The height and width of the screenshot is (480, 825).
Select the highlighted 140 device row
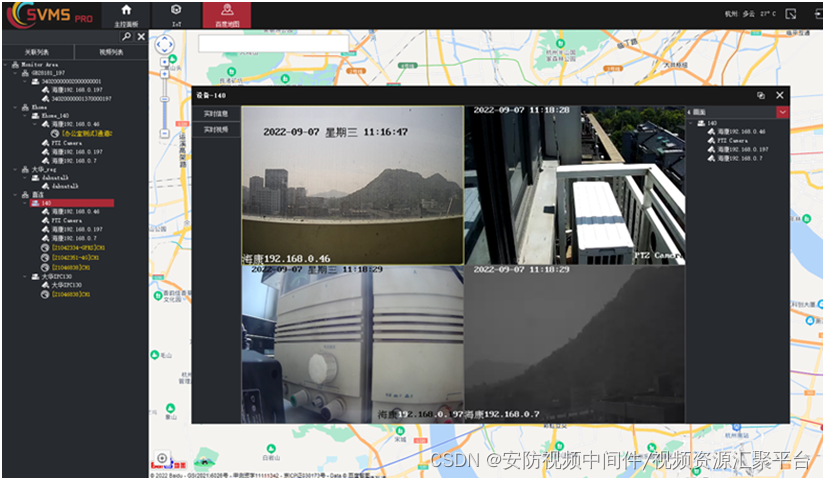[72, 203]
